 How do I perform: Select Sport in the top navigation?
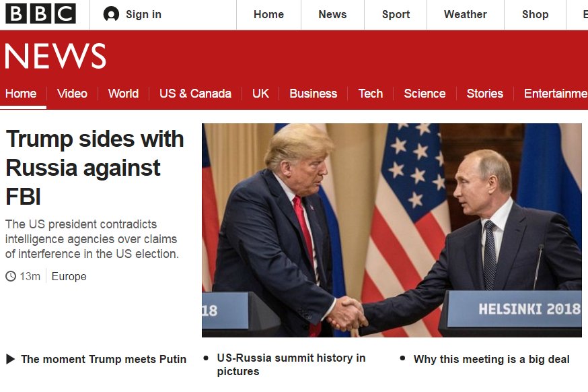point(396,14)
